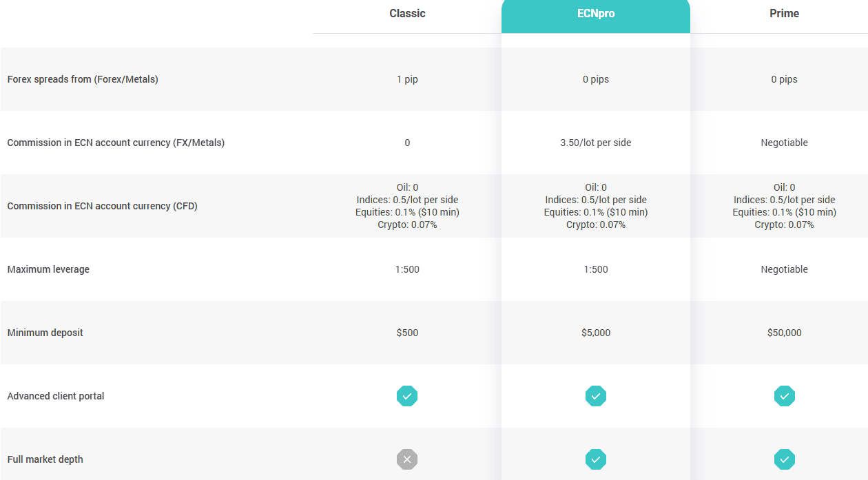Select the Prime column header
Image resolution: width=868 pixels, height=480 pixels.
coord(784,13)
